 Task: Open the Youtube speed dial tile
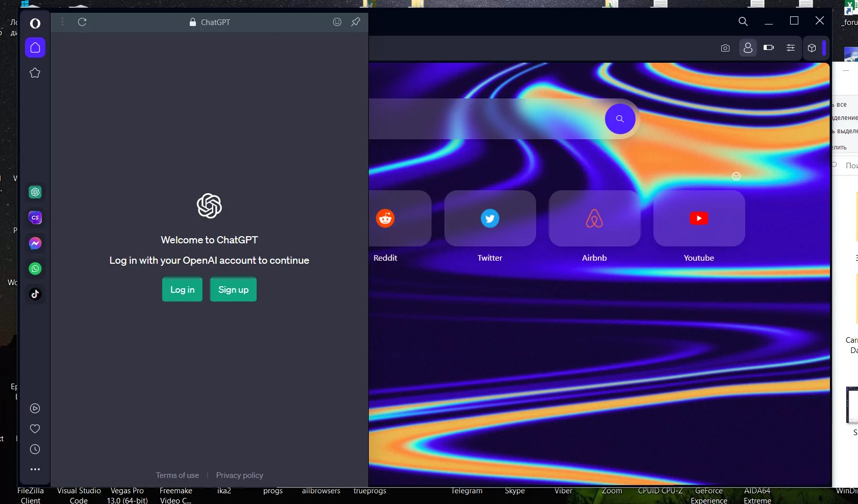[x=699, y=218]
